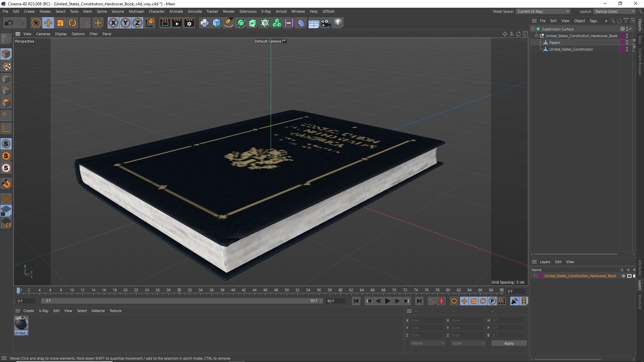Click Object Manager horizontal scrollbar
Image resolution: width=644 pixels, height=362 pixels.
[x=576, y=254]
